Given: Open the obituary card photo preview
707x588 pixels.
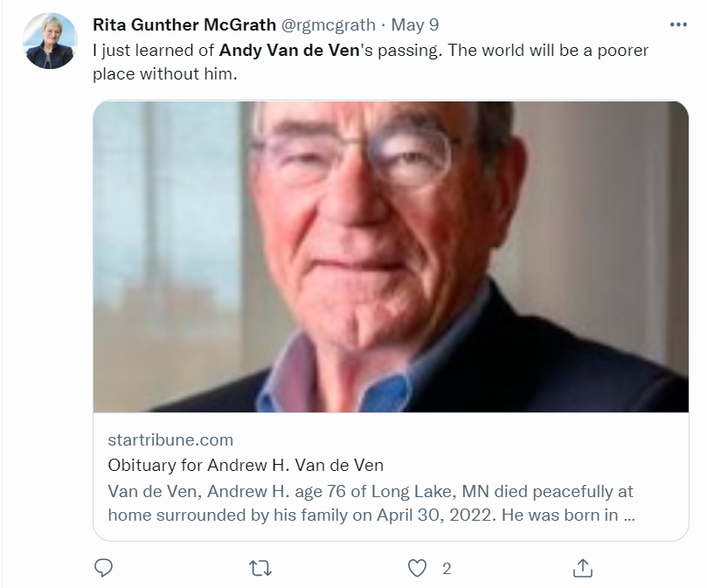Looking at the screenshot, I should point(391,257).
